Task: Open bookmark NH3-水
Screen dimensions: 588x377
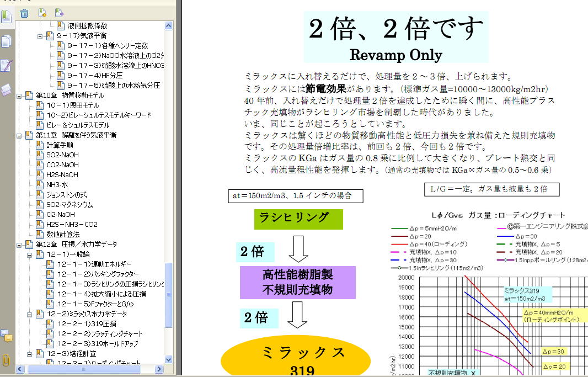Action: pyautogui.click(x=57, y=184)
